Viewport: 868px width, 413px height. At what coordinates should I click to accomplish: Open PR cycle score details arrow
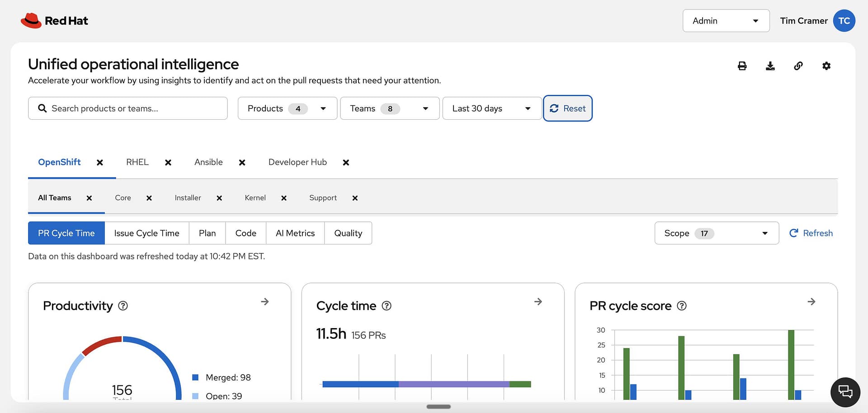click(811, 301)
